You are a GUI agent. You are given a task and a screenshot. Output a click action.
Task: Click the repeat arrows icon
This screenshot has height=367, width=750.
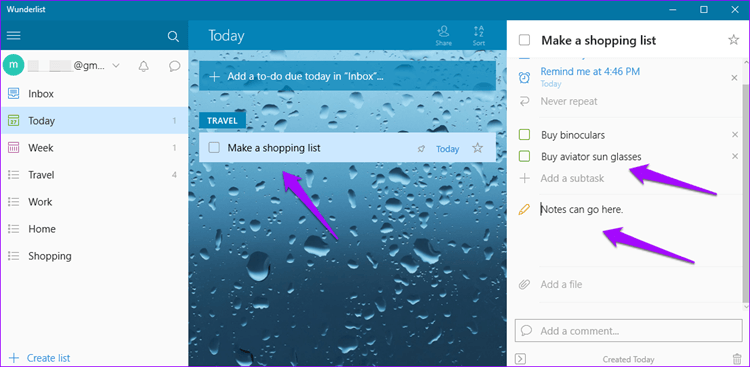[525, 101]
